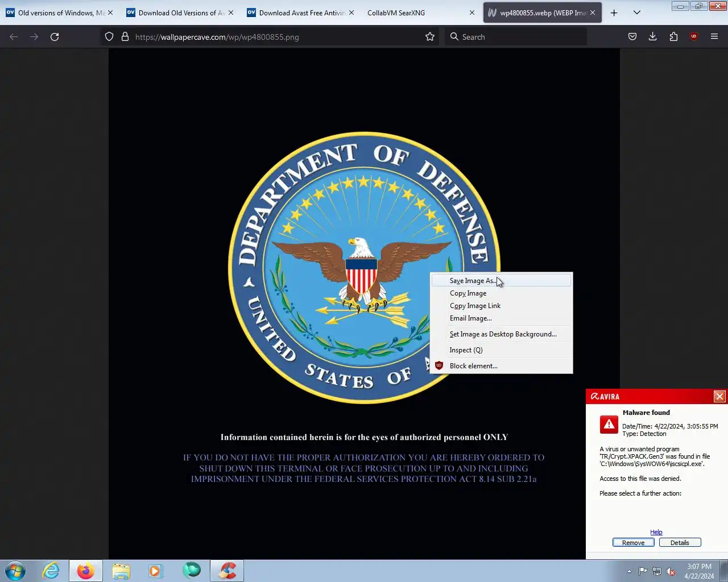Click the Firefox taskbar icon
The image size is (728, 582).
(x=86, y=571)
